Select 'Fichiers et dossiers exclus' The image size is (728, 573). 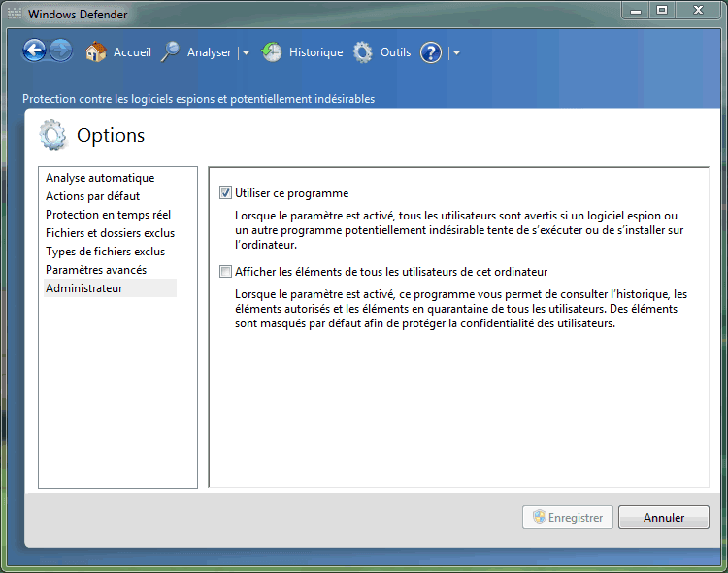tap(110, 233)
